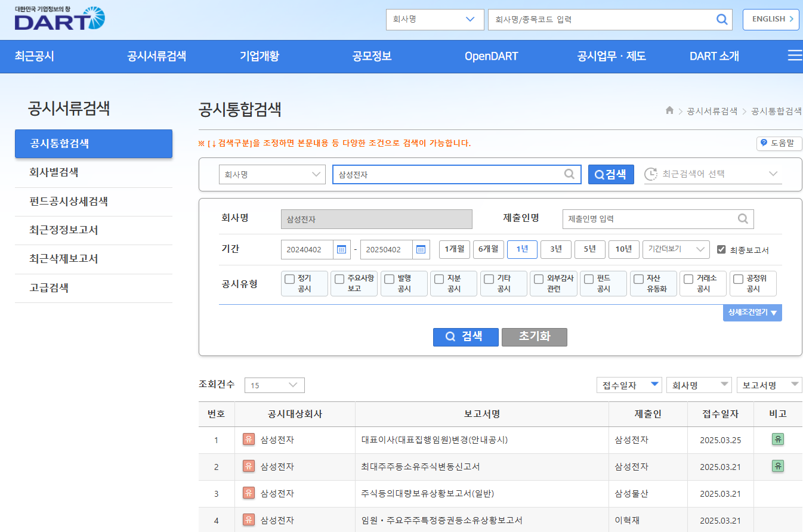Image resolution: width=803 pixels, height=532 pixels.
Task: Click the 유 market badge in row 3
Action: (x=249, y=493)
